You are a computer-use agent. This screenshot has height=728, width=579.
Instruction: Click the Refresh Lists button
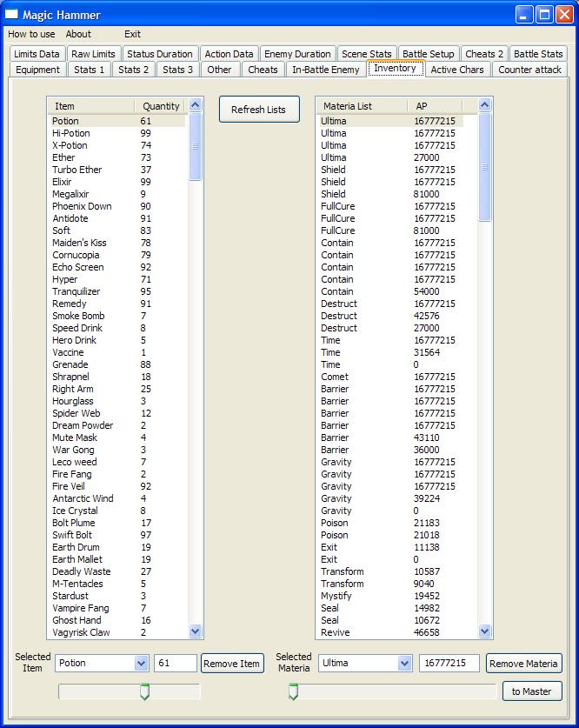(259, 110)
